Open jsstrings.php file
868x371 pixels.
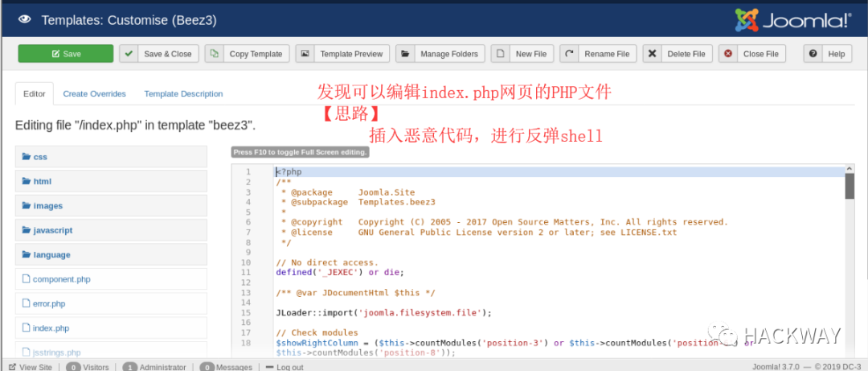click(x=111, y=351)
